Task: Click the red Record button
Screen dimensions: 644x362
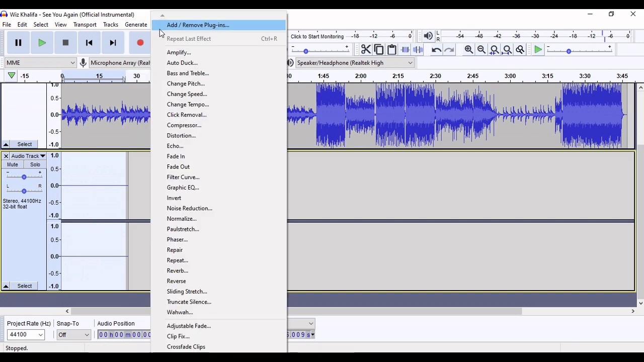Action: click(x=140, y=43)
